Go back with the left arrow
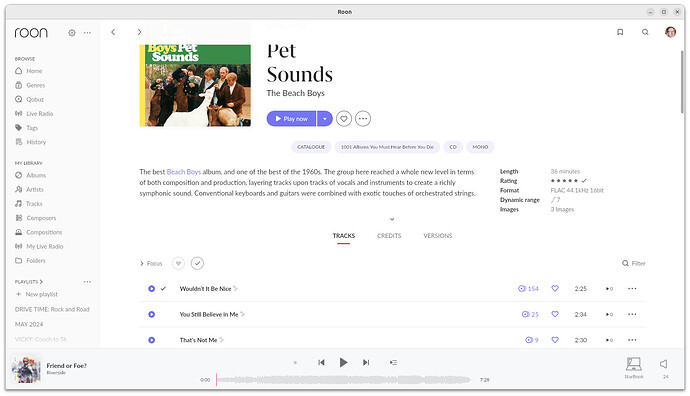The height and width of the screenshot is (396, 690). point(113,32)
